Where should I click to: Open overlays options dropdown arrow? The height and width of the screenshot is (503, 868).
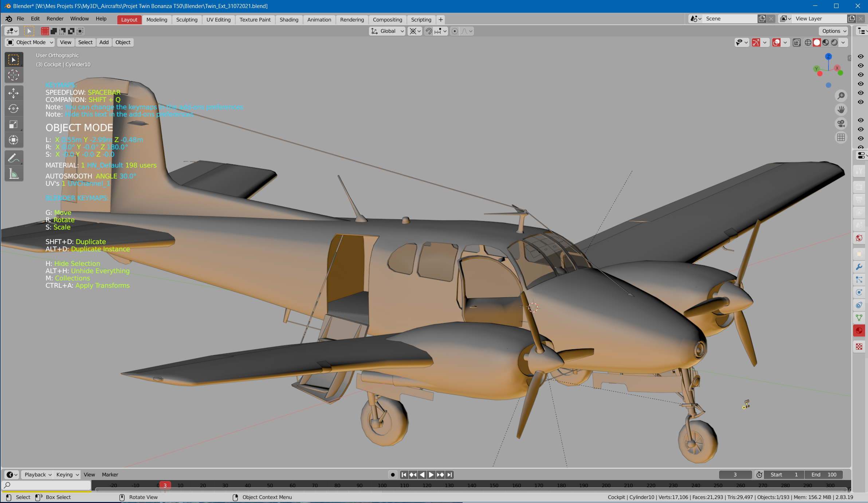pos(785,43)
